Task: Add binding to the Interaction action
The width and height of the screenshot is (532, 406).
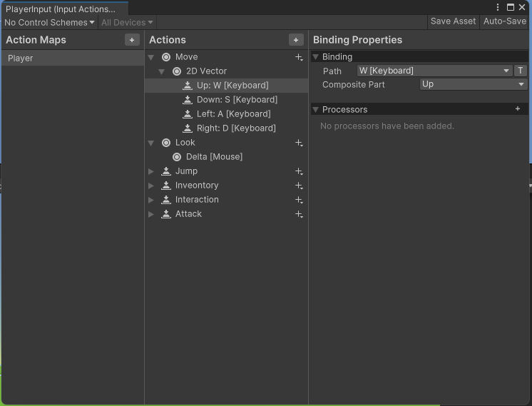Action: (x=299, y=200)
